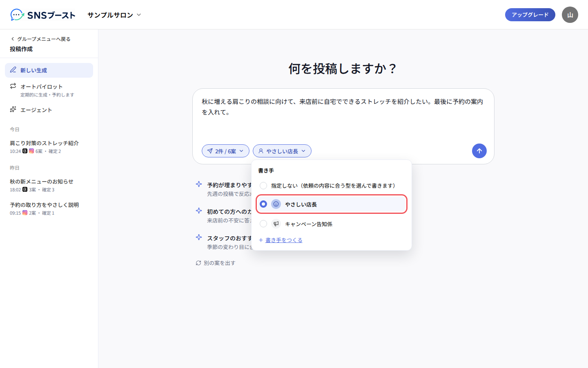Click the アップグレード button

(530, 15)
